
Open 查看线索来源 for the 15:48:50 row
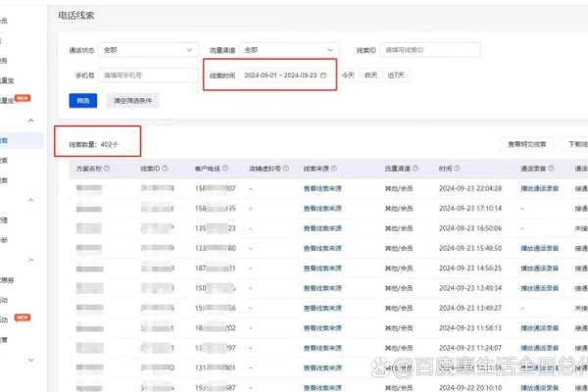322,248
